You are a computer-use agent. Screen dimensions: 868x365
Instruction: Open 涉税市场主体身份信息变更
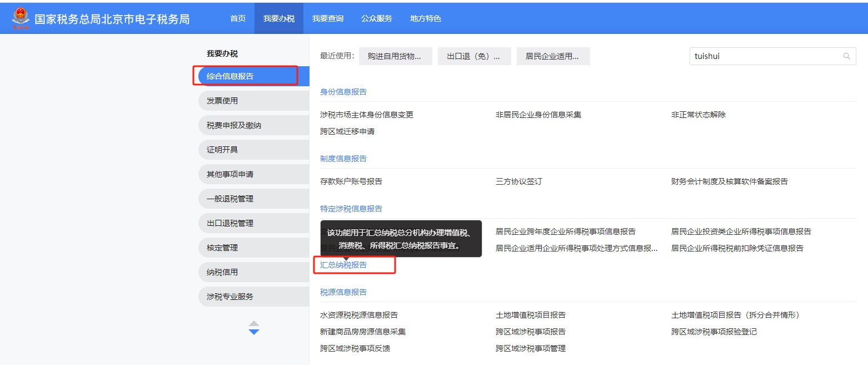pyautogui.click(x=367, y=115)
